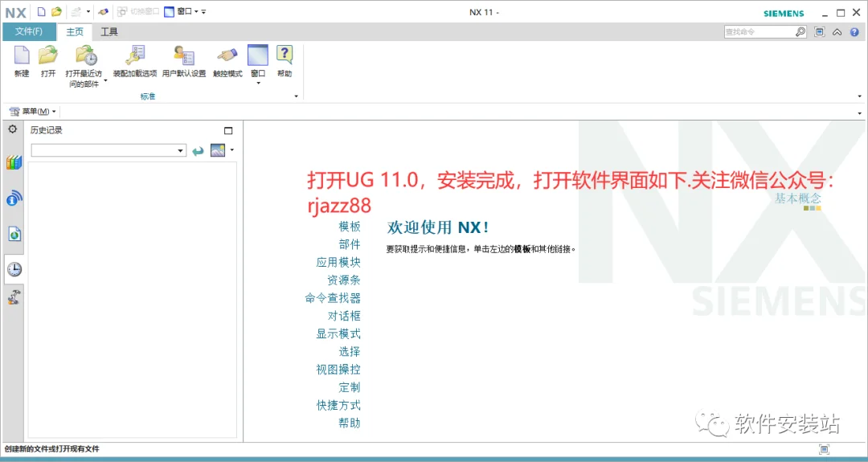Click the 欢迎使用 NX! heading
The height and width of the screenshot is (462, 868).
click(x=437, y=227)
